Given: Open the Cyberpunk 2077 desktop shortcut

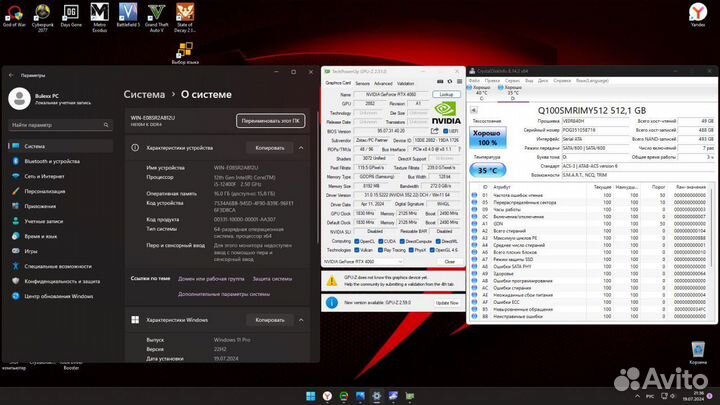Looking at the screenshot, I should click(x=43, y=17).
